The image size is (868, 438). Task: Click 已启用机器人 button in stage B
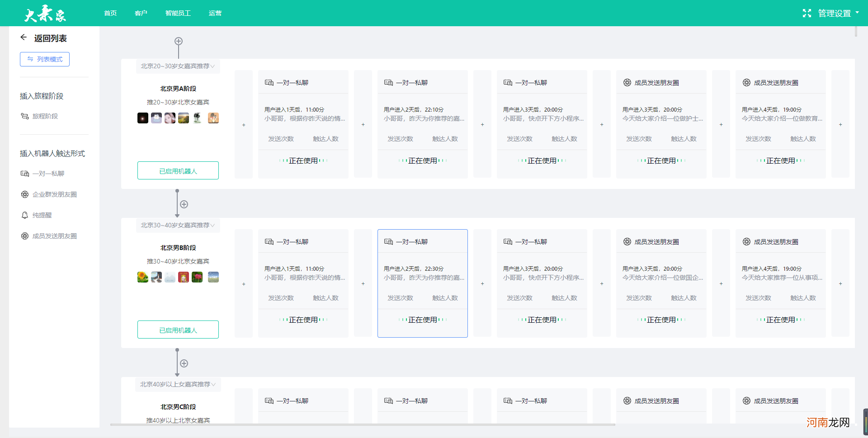[x=178, y=330]
